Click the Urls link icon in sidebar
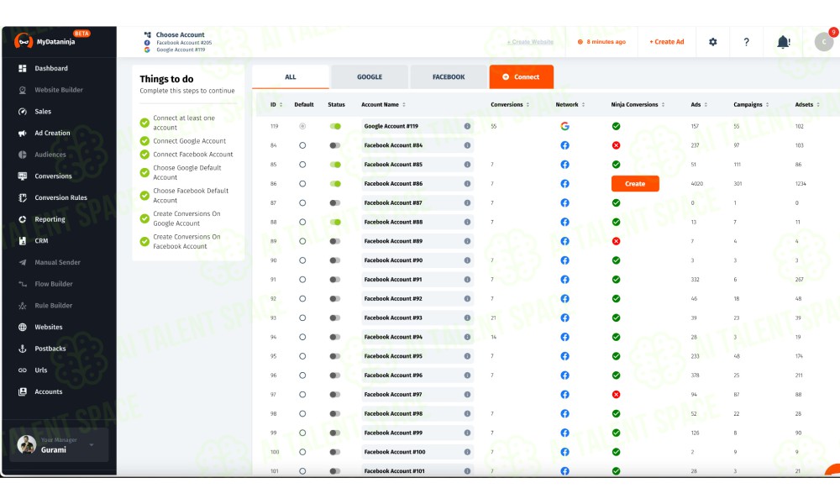The image size is (840, 504). click(23, 370)
